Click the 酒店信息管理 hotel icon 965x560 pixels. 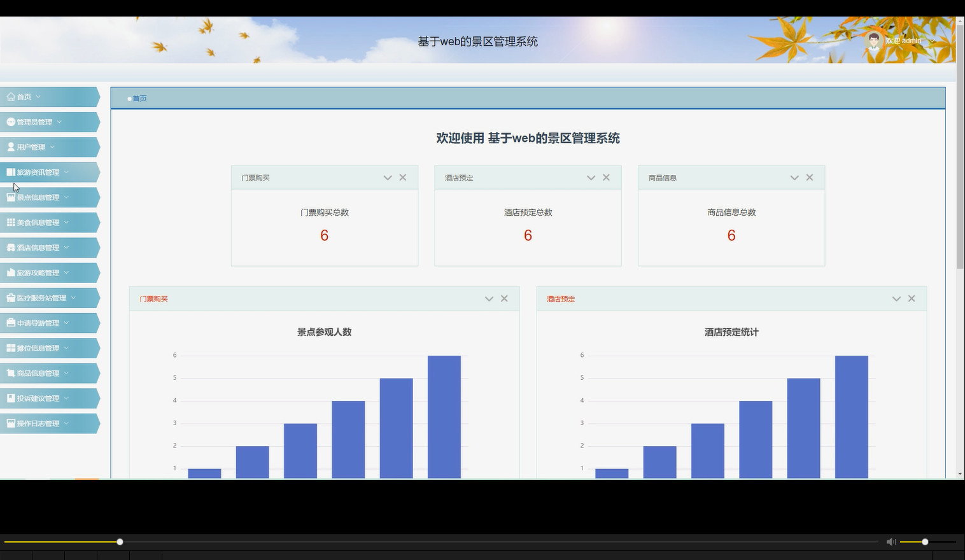10,248
